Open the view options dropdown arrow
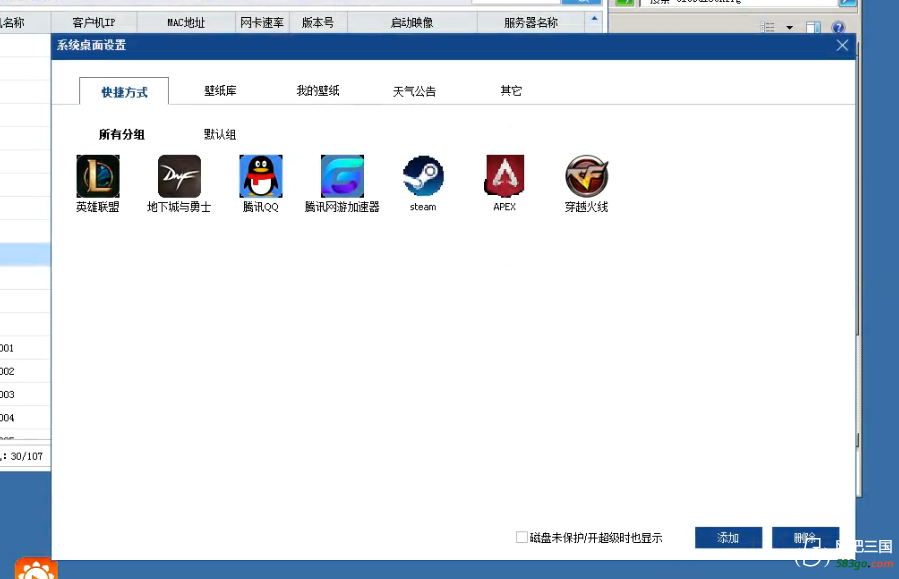Viewport: 899px width, 579px height. (789, 28)
